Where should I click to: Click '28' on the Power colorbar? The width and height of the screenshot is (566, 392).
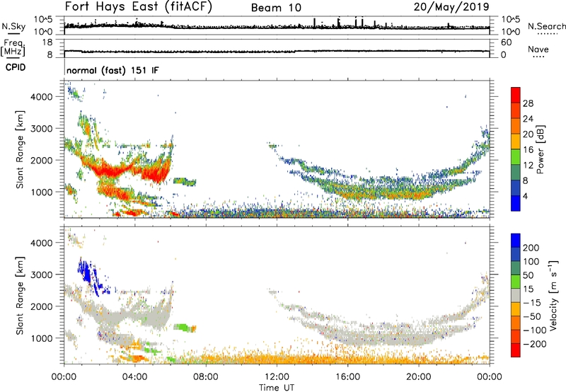click(x=528, y=103)
